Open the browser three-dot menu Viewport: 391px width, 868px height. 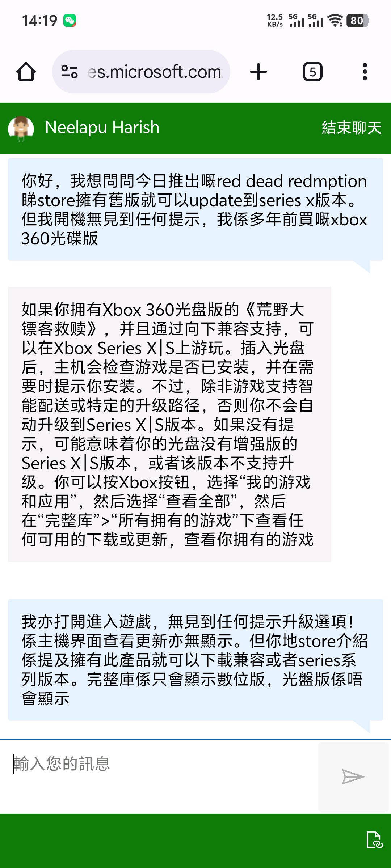[x=365, y=72]
